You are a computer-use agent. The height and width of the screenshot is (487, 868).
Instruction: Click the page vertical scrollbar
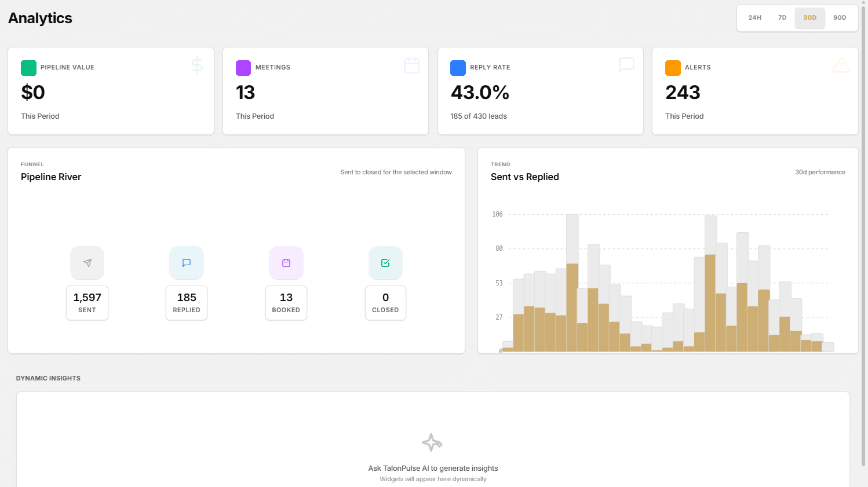[x=863, y=236]
